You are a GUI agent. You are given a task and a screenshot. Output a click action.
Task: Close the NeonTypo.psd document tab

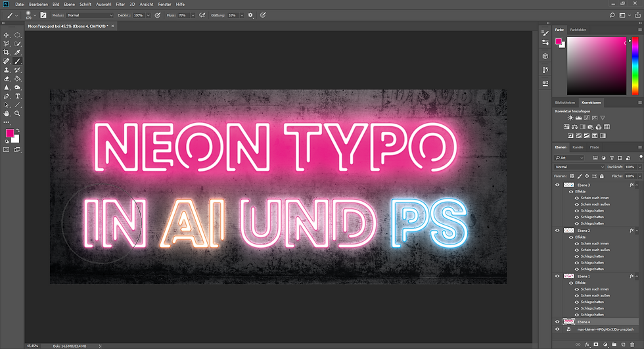click(x=112, y=26)
